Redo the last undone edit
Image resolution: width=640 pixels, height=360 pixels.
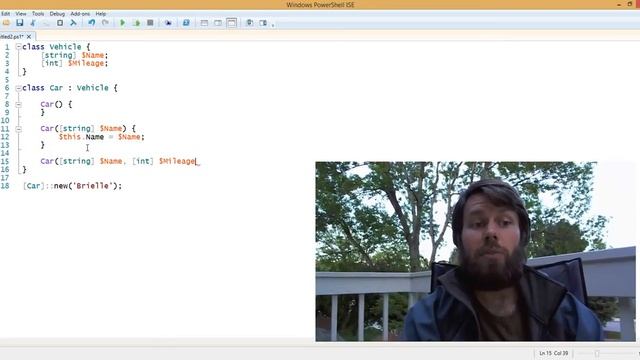point(105,23)
